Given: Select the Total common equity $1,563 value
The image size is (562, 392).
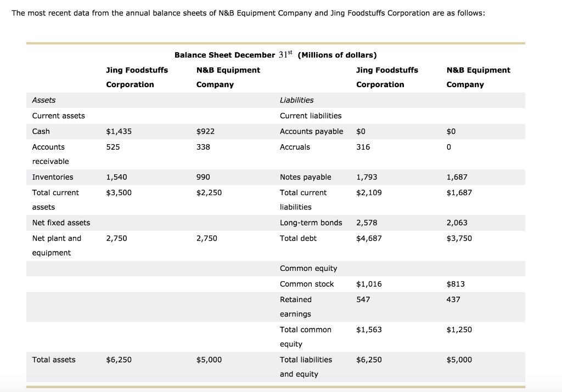Looking at the screenshot, I should coord(369,329).
